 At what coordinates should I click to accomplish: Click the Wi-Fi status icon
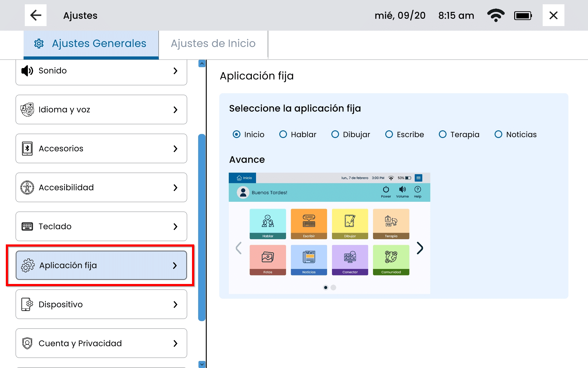pyautogui.click(x=496, y=15)
